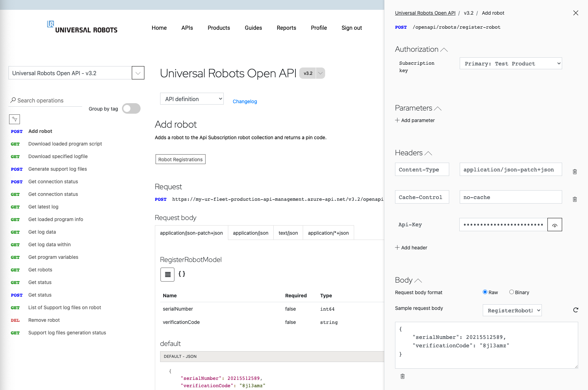
Task: Click the search magnifier icon in sidebar
Action: coord(13,100)
